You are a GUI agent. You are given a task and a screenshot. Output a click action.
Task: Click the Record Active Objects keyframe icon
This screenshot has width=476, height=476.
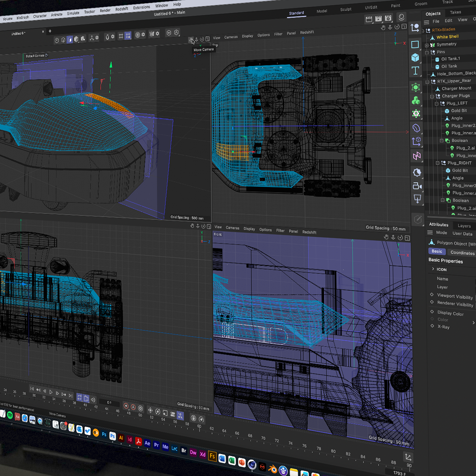(x=126, y=406)
